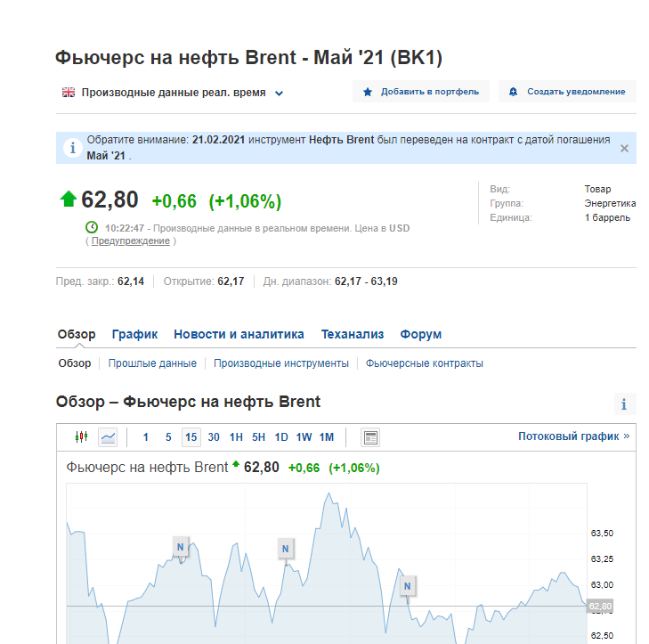Click the green clock icon by 10:22:47
This screenshot has height=644, width=649.
tap(92, 227)
